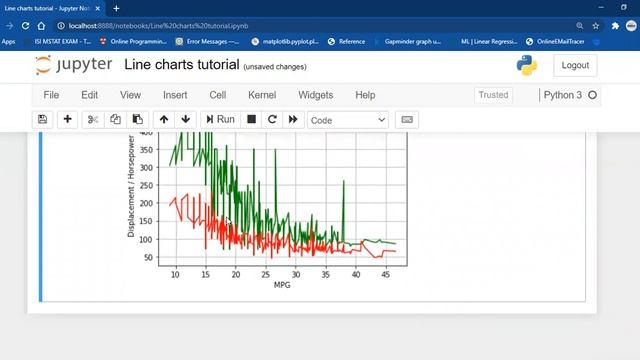
Task: Click the kernel status circle indicator
Action: 592,95
